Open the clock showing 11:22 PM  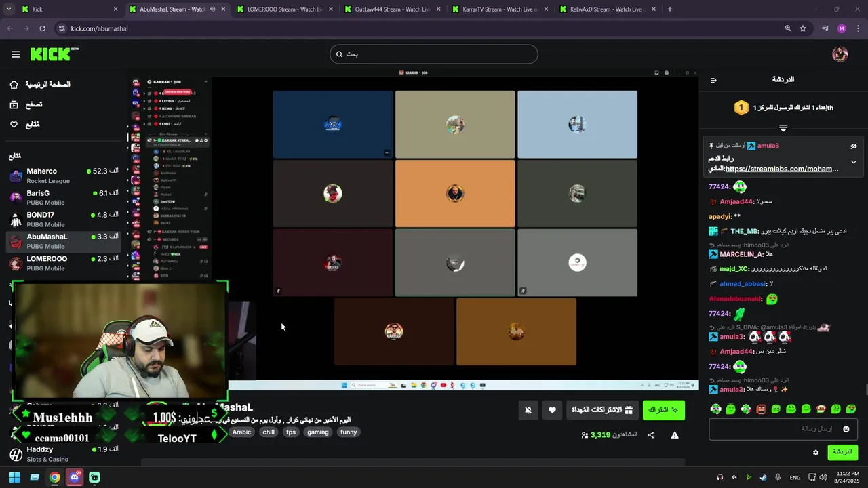(847, 477)
